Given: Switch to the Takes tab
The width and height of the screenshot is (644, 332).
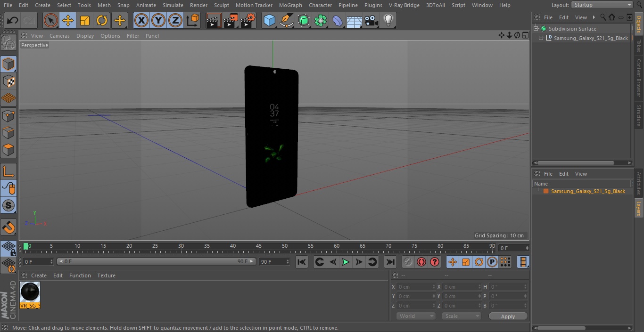Looking at the screenshot, I should click(639, 46).
